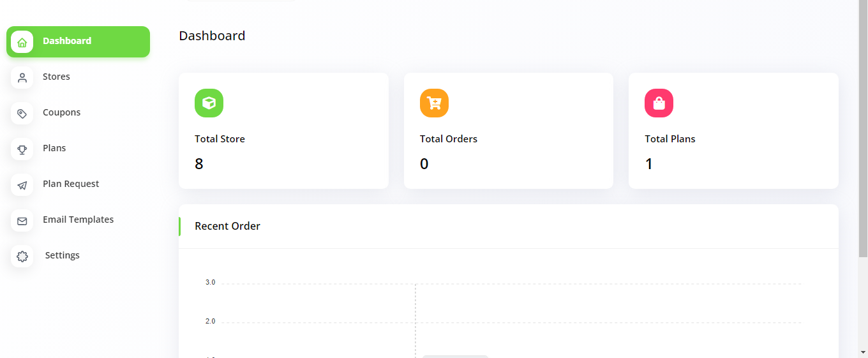This screenshot has height=358, width=868.
Task: Click the vertical scrollbar thumb
Action: coord(863,128)
